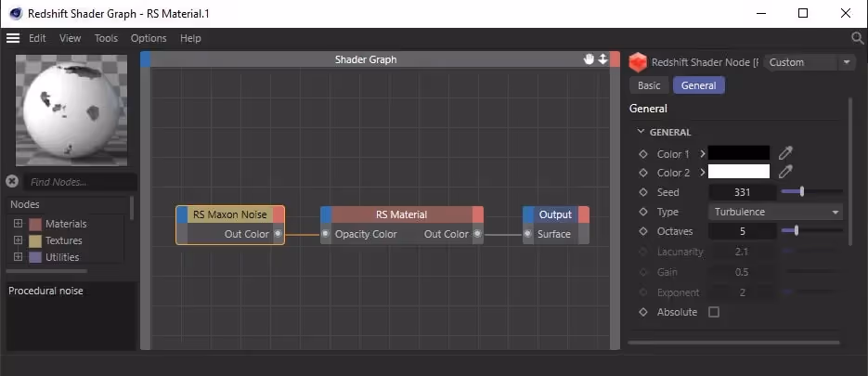
Task: Toggle the Seed keyframe diamond
Action: click(x=643, y=192)
